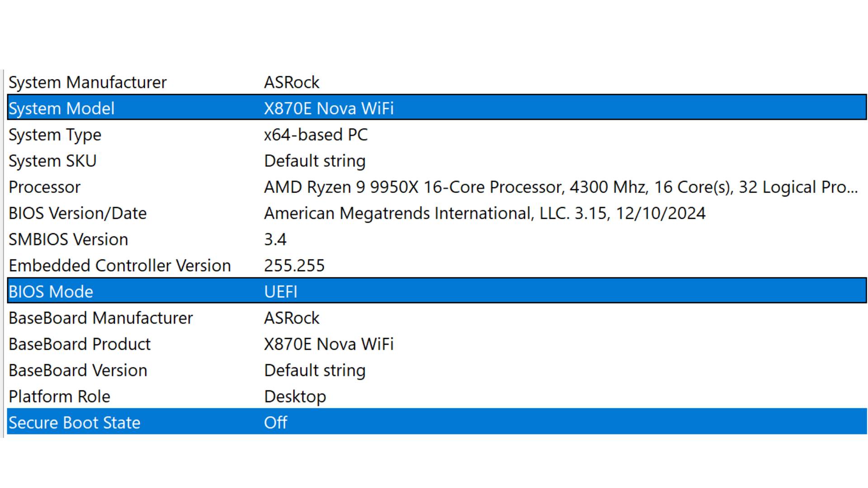The image size is (868, 488).
Task: Select the BaseBoard Manufacturer row label
Action: coord(100,318)
